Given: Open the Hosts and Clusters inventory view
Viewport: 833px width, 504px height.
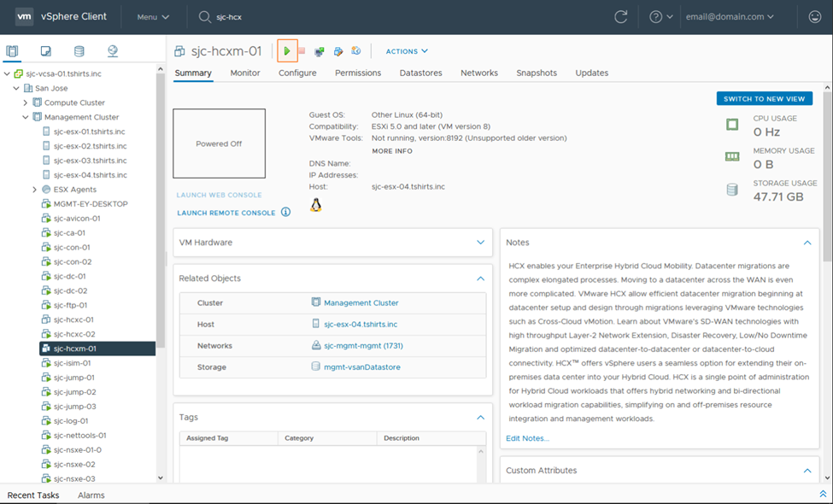Looking at the screenshot, I should coord(12,51).
